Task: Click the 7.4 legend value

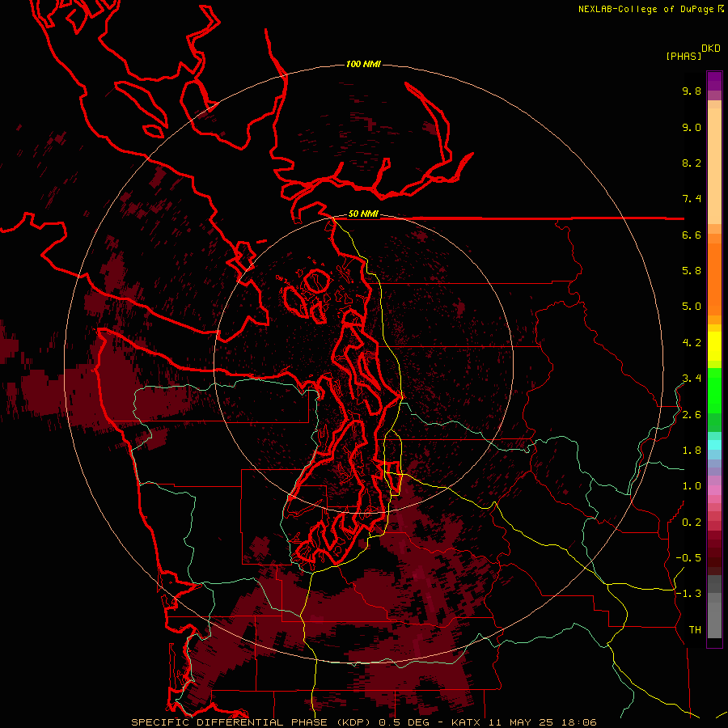Action: point(692,199)
